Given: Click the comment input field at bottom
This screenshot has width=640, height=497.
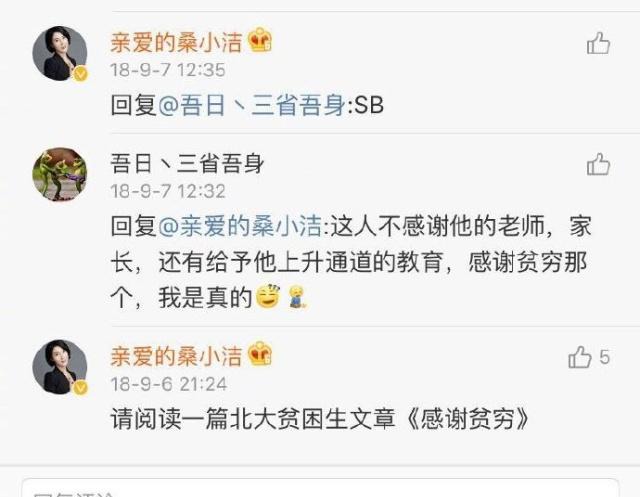Looking at the screenshot, I should 320,488.
